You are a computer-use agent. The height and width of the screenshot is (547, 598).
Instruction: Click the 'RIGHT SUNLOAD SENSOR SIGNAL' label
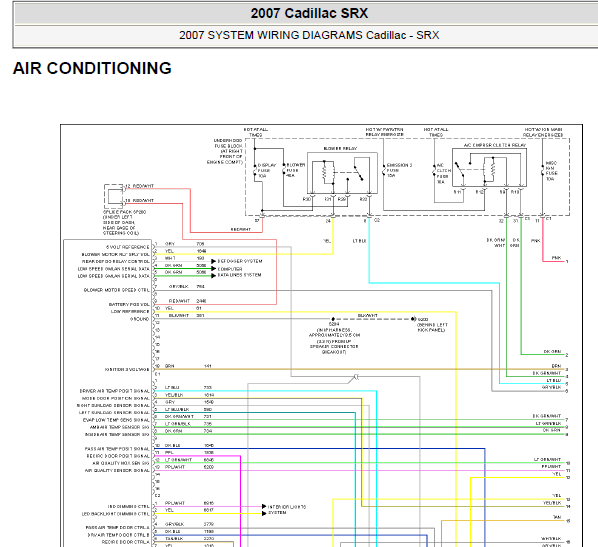tap(113, 405)
